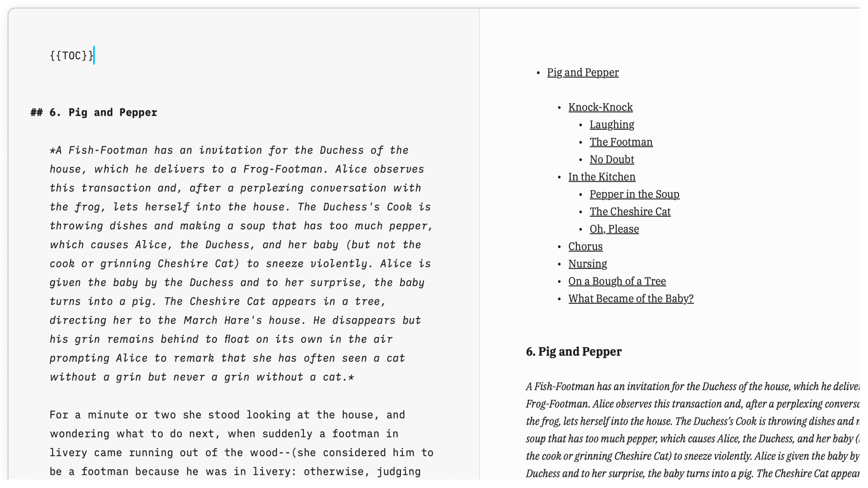Select 'Pepper in the Soup' tree item
Screen dimensions: 868x488
pyautogui.click(x=634, y=194)
